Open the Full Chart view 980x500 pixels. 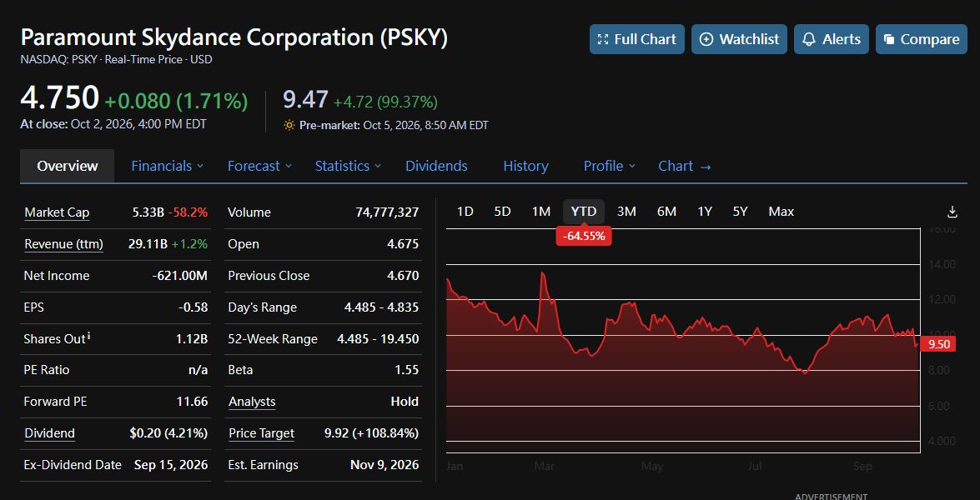pyautogui.click(x=637, y=39)
